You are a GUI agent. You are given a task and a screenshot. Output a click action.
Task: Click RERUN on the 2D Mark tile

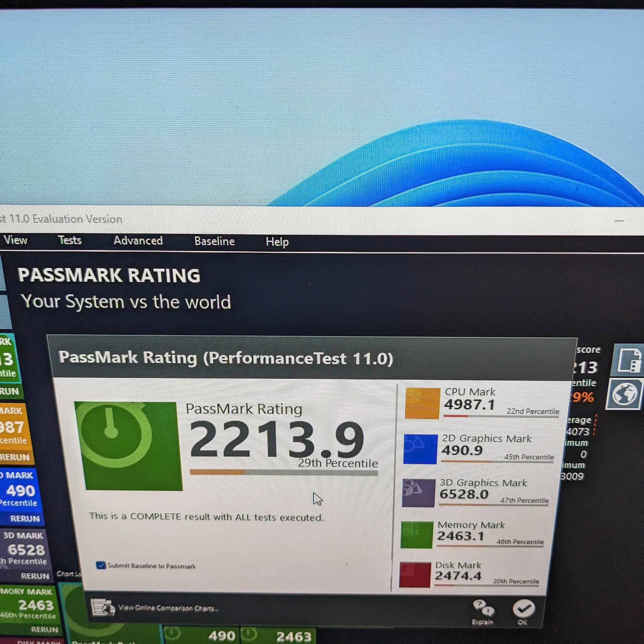point(25,518)
